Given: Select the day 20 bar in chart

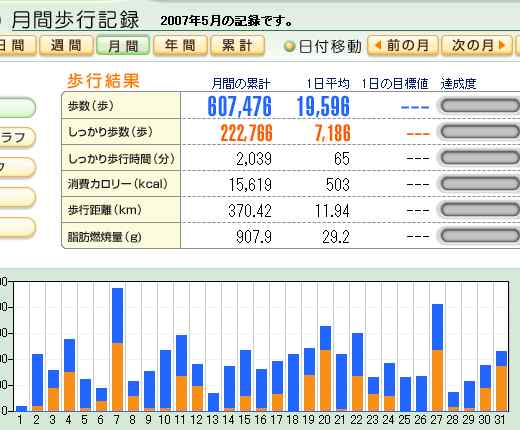Looking at the screenshot, I should click(325, 368).
